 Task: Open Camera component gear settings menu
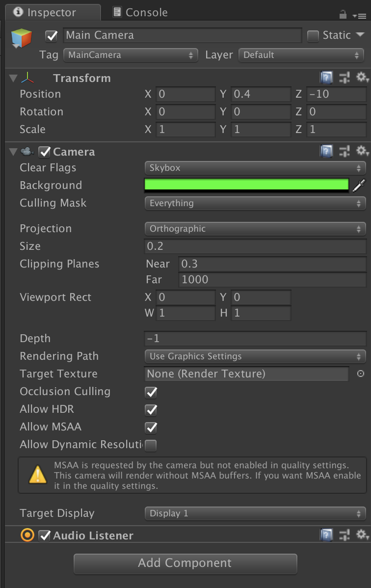[362, 151]
